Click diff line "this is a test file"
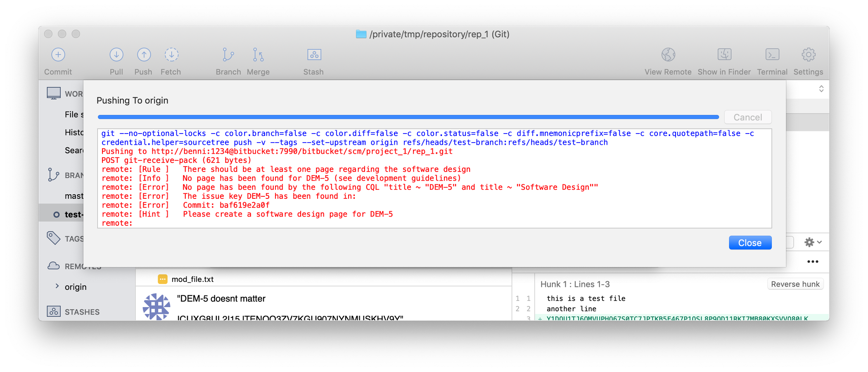868x372 pixels. (586, 298)
